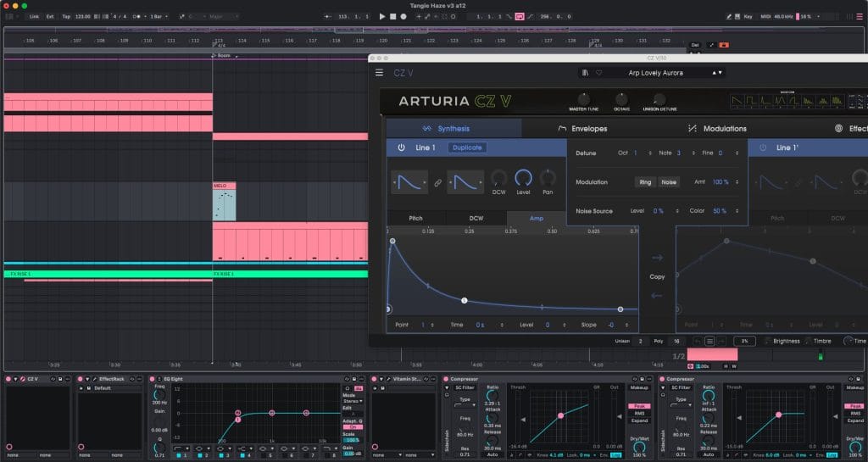Open the CZ V preset library browser icon
This screenshot has height=462, width=868.
coord(585,73)
